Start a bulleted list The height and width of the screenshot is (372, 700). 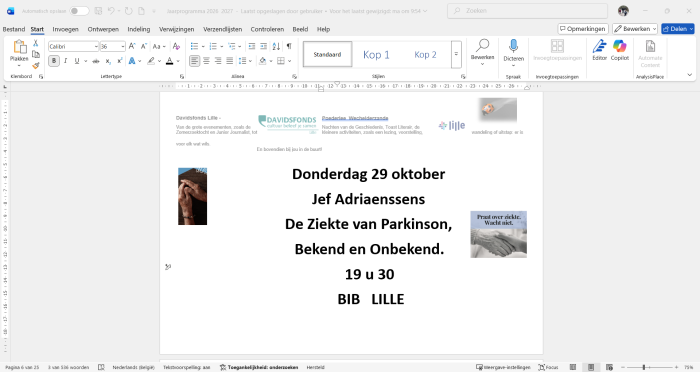(x=194, y=46)
